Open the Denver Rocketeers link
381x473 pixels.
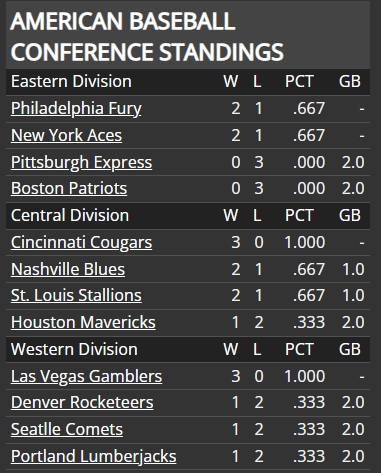(82, 402)
